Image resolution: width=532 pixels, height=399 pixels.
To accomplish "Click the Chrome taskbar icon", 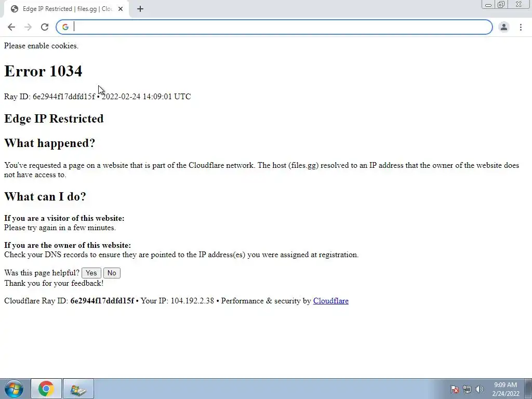I will (46, 389).
